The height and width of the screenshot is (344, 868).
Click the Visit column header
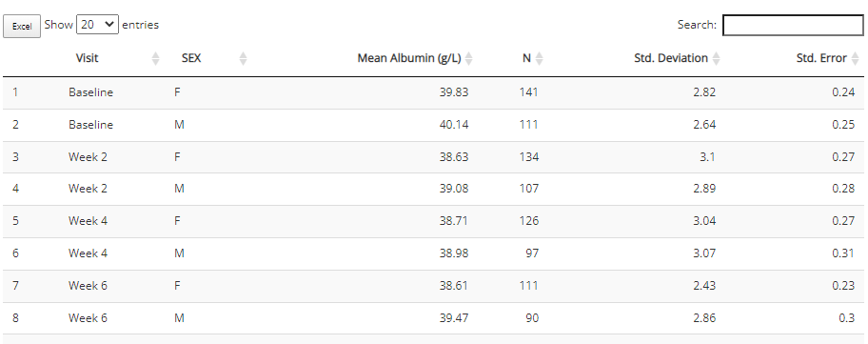click(87, 57)
